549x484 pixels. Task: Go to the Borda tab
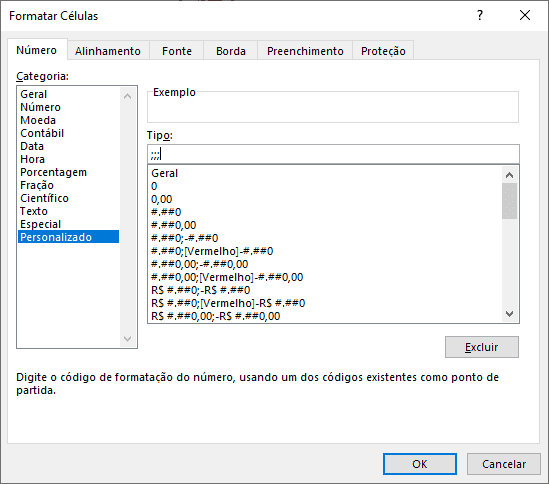pos(231,51)
